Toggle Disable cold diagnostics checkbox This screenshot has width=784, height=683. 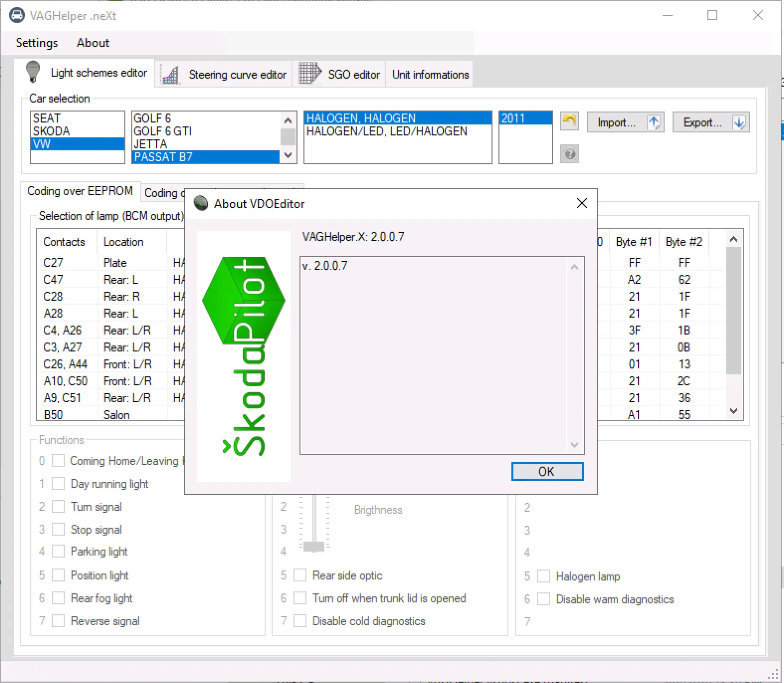point(300,621)
